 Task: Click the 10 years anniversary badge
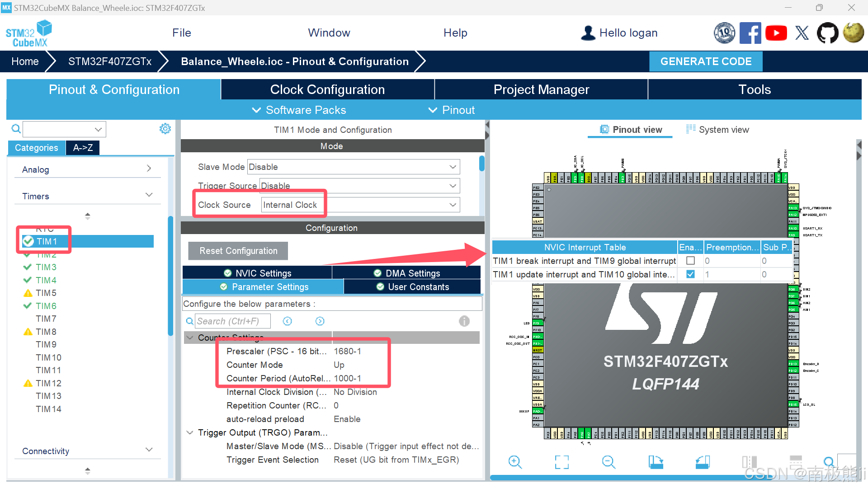(x=724, y=33)
